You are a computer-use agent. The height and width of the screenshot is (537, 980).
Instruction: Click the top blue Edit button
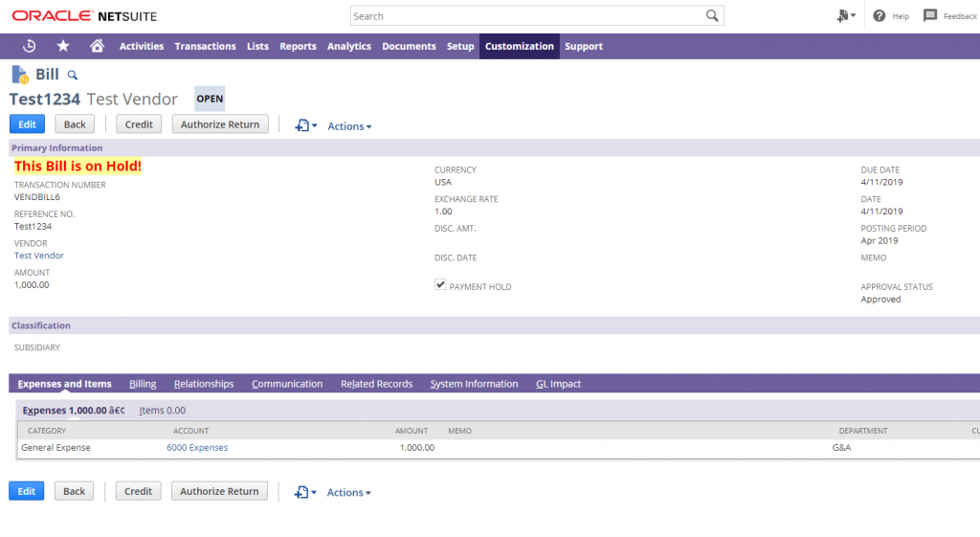27,124
